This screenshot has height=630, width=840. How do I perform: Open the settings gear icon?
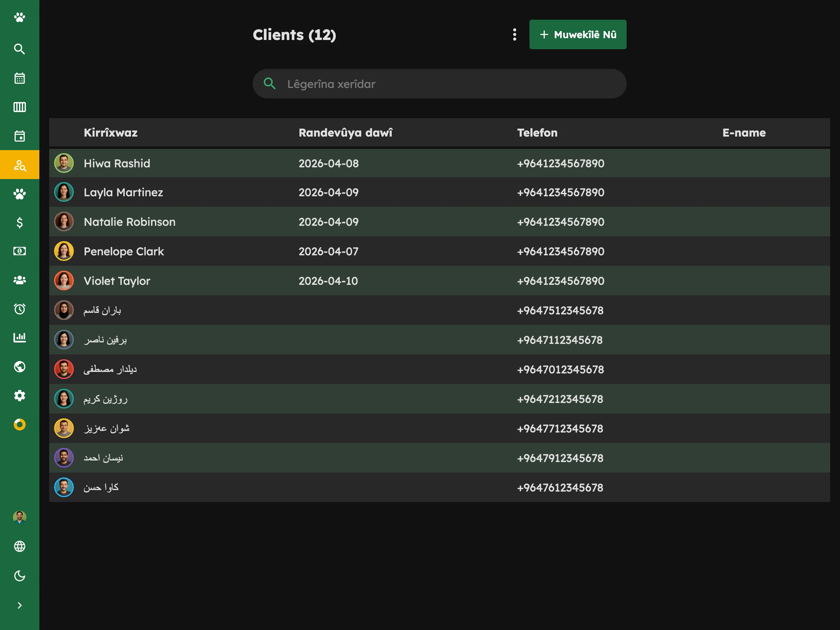pyautogui.click(x=19, y=396)
